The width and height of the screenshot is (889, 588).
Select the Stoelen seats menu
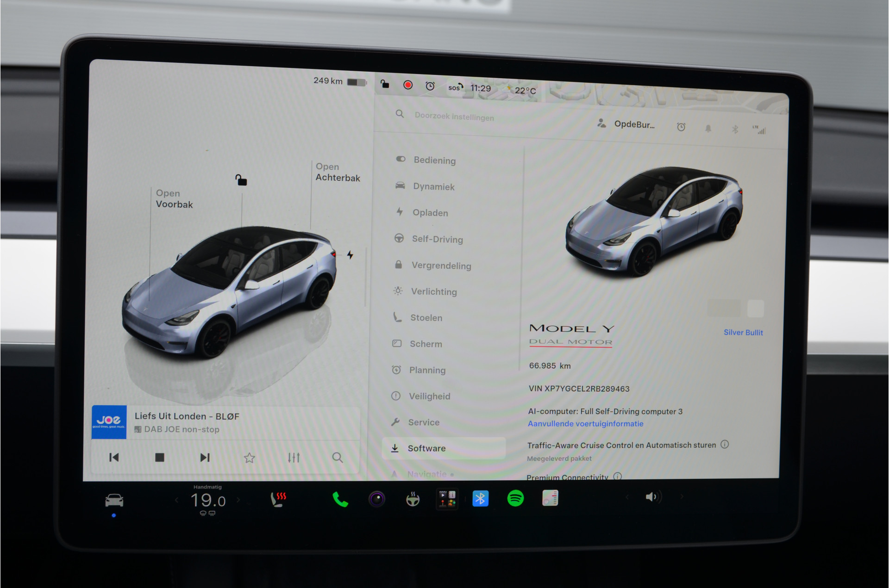point(418,318)
